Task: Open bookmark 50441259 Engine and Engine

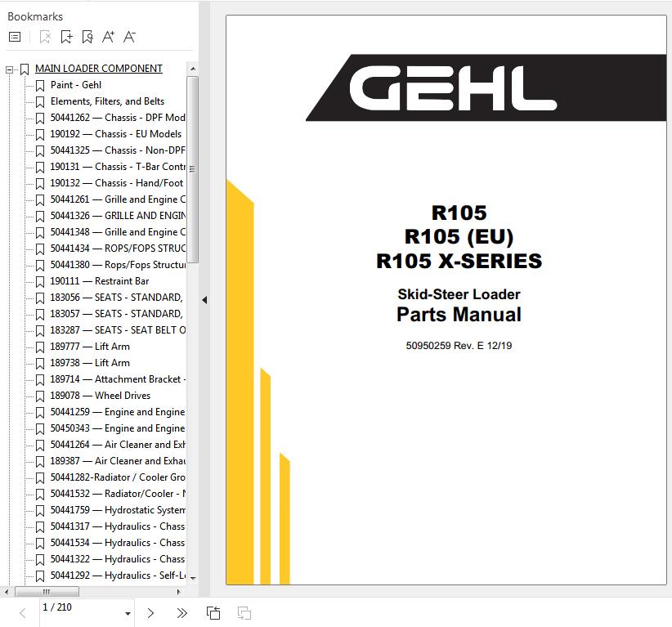Action: pos(118,412)
